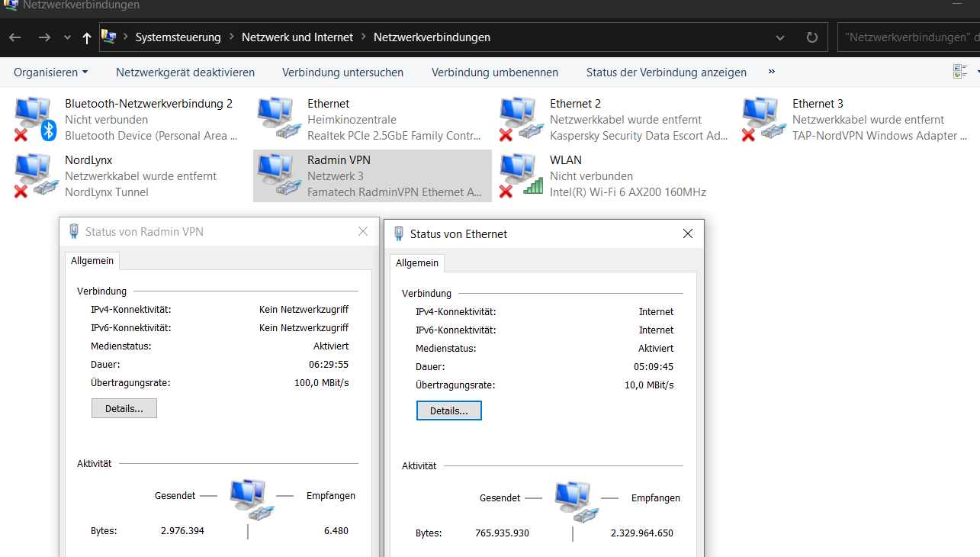Click the 10,0 MBit/s transfer rate value
This screenshot has height=557, width=980.
tap(649, 385)
